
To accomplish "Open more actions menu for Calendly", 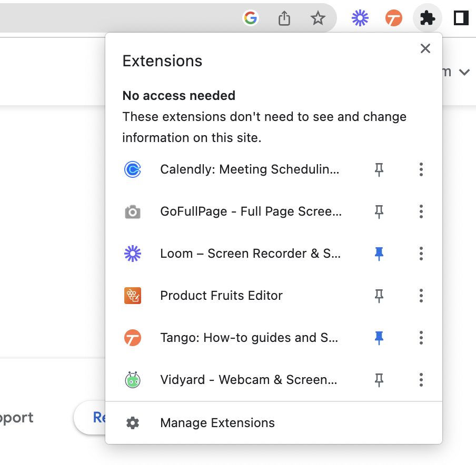I will (421, 169).
